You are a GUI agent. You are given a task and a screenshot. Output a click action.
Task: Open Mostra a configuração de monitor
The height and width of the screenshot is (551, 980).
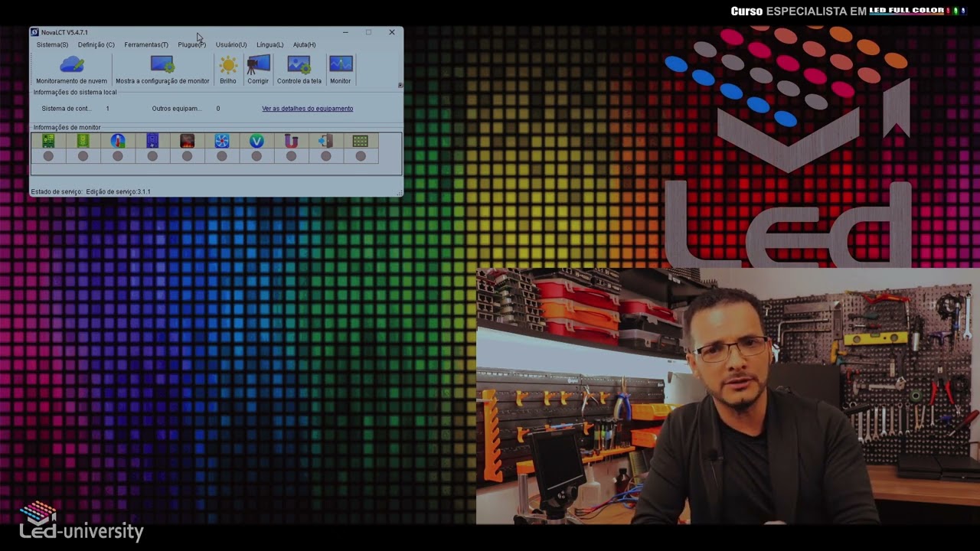162,69
